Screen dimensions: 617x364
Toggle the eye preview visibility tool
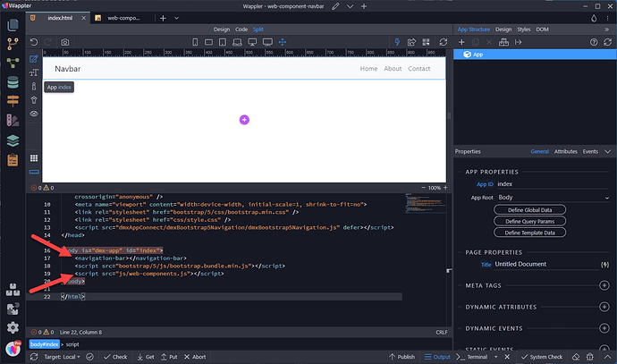(x=34, y=114)
